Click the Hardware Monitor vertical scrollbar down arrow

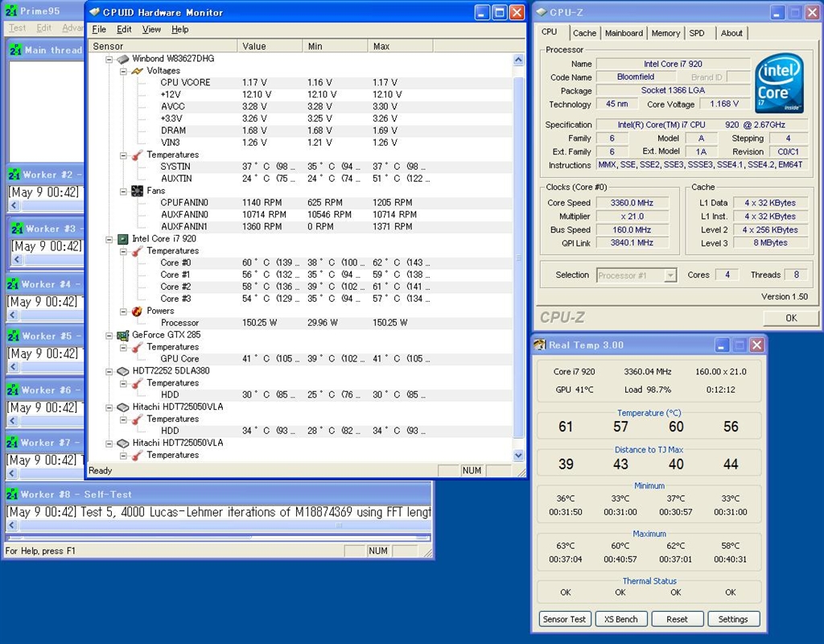click(518, 456)
